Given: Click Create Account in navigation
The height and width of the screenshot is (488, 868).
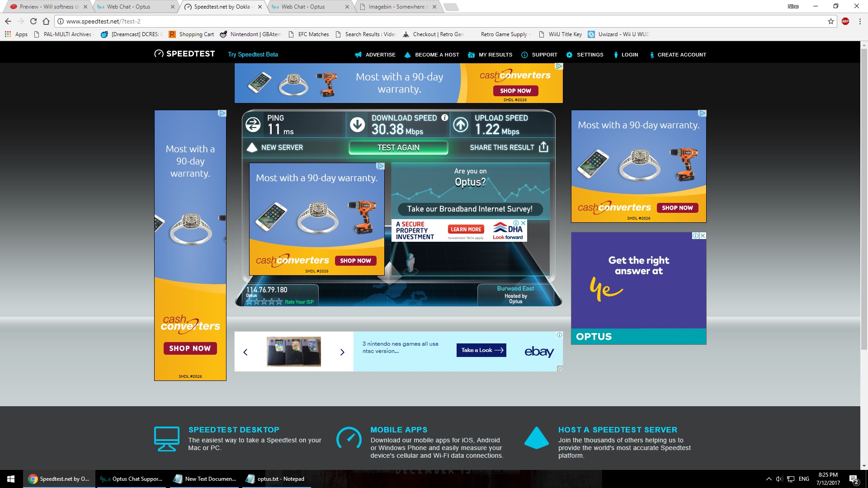Looking at the screenshot, I should click(677, 55).
